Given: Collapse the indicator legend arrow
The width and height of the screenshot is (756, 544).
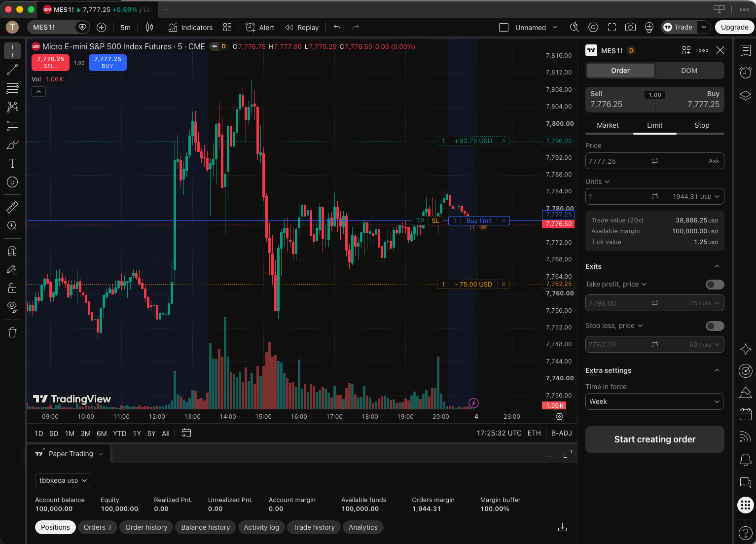Looking at the screenshot, I should tap(38, 91).
